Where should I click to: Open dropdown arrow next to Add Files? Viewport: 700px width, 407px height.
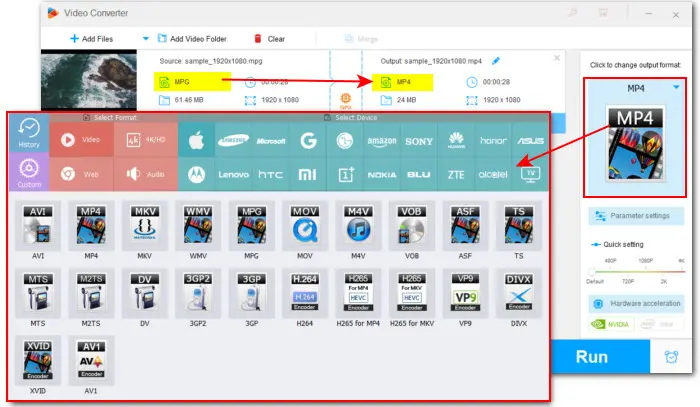(145, 39)
